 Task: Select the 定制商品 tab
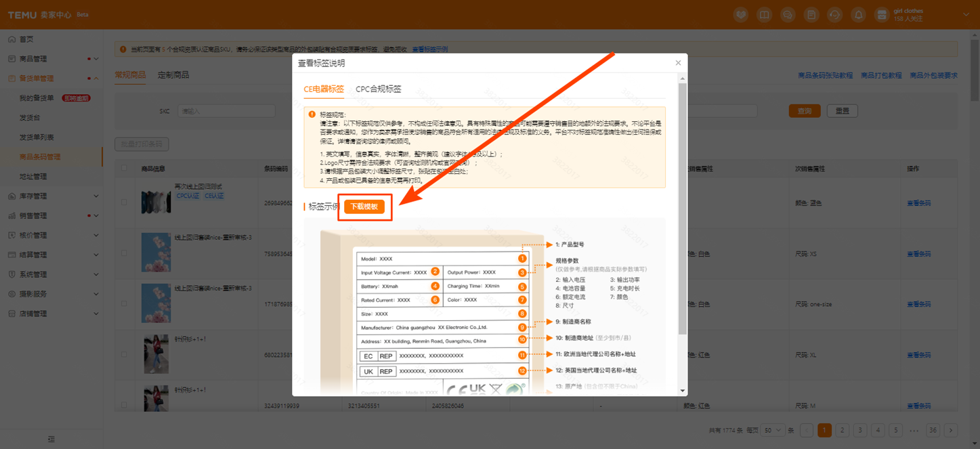173,75
